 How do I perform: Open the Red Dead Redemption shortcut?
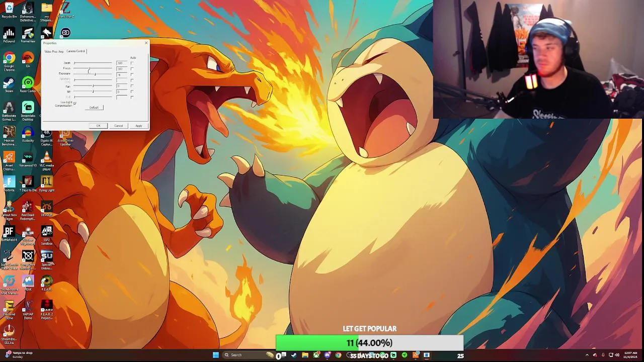point(28,210)
